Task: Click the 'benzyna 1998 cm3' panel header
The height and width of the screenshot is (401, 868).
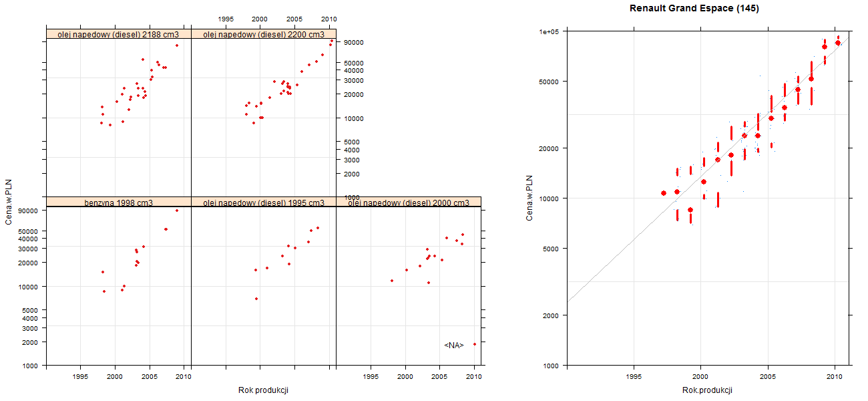Action: click(118, 203)
